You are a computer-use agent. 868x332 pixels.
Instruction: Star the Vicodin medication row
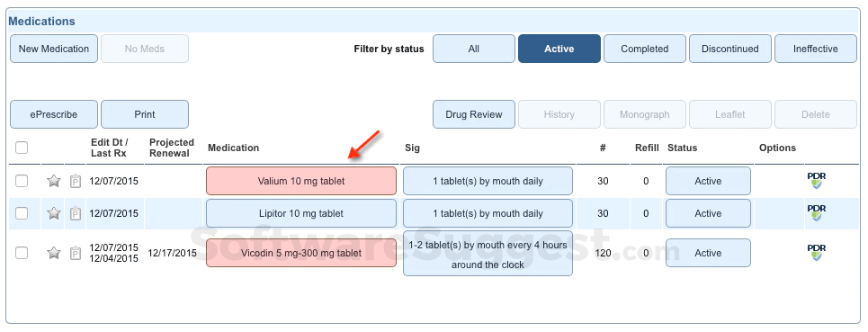click(x=54, y=253)
